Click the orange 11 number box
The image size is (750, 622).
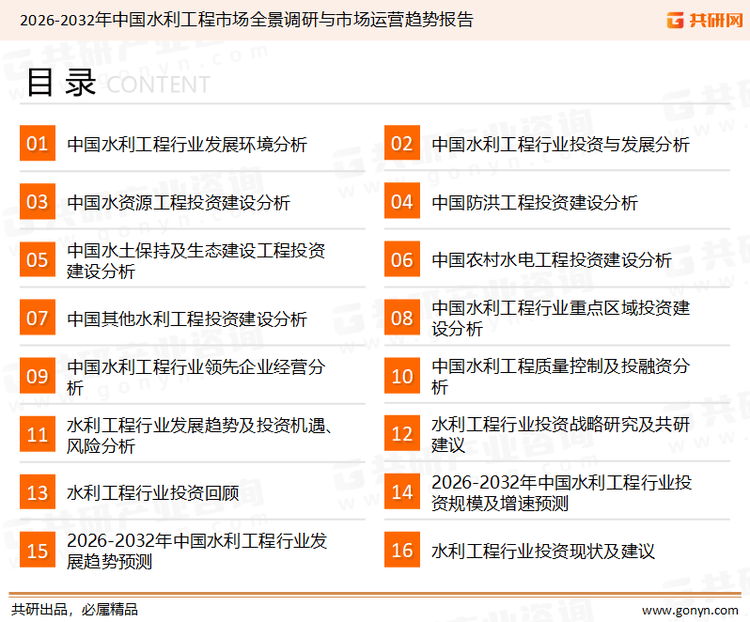point(37,434)
